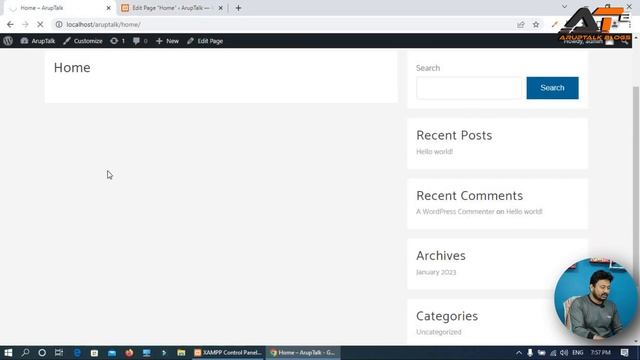Open the Mail app on taskbar
The height and width of the screenshot is (360, 640).
[112, 353]
